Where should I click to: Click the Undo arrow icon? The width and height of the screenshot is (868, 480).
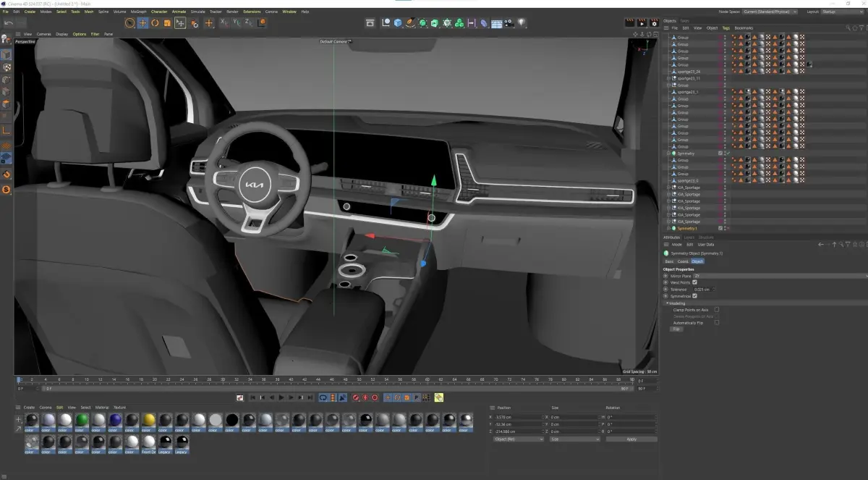[9, 23]
